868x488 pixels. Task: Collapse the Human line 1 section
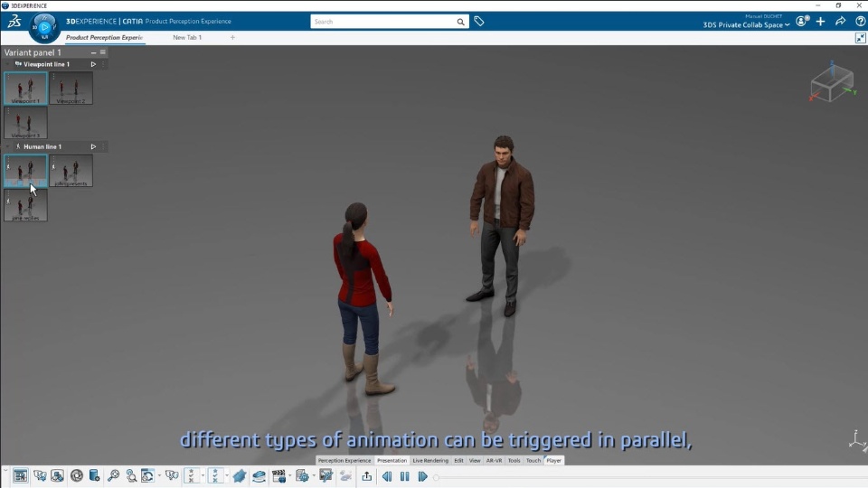click(x=8, y=146)
